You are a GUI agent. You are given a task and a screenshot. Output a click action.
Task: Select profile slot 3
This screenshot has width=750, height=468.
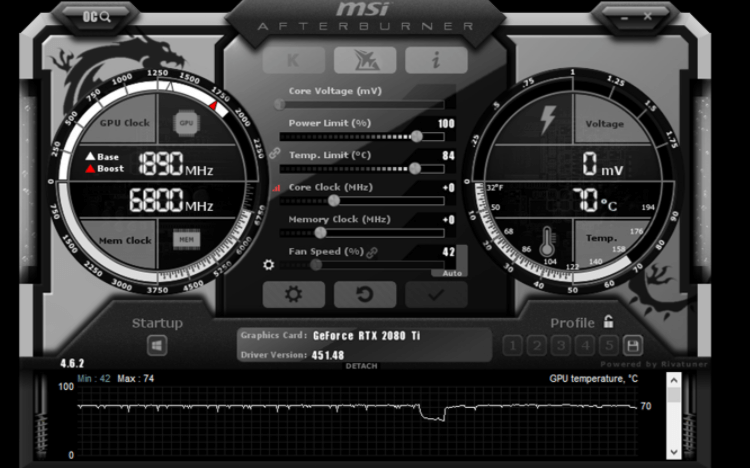pyautogui.click(x=560, y=346)
